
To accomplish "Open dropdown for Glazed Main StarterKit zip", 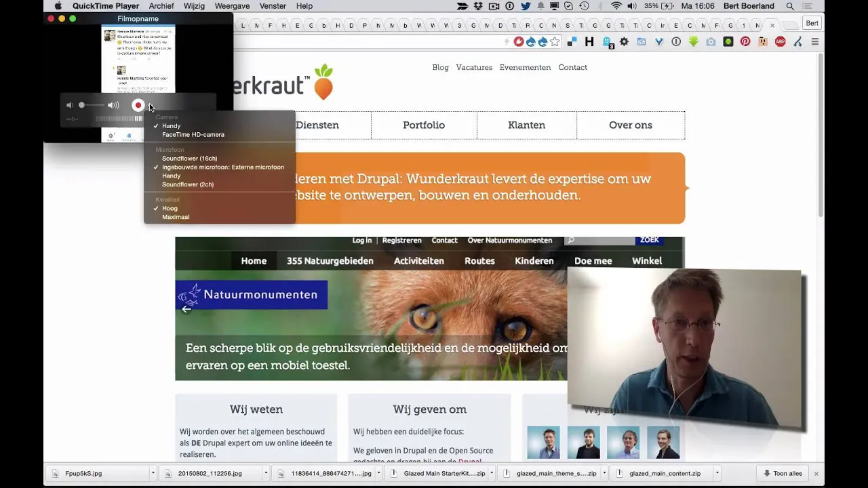I will click(x=491, y=473).
